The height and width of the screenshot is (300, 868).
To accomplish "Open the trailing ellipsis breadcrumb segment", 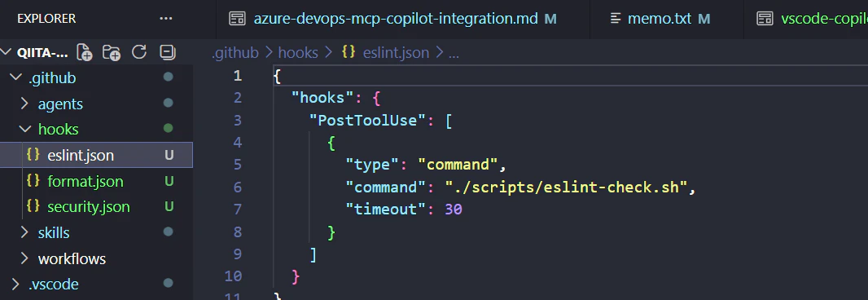I will [x=454, y=54].
